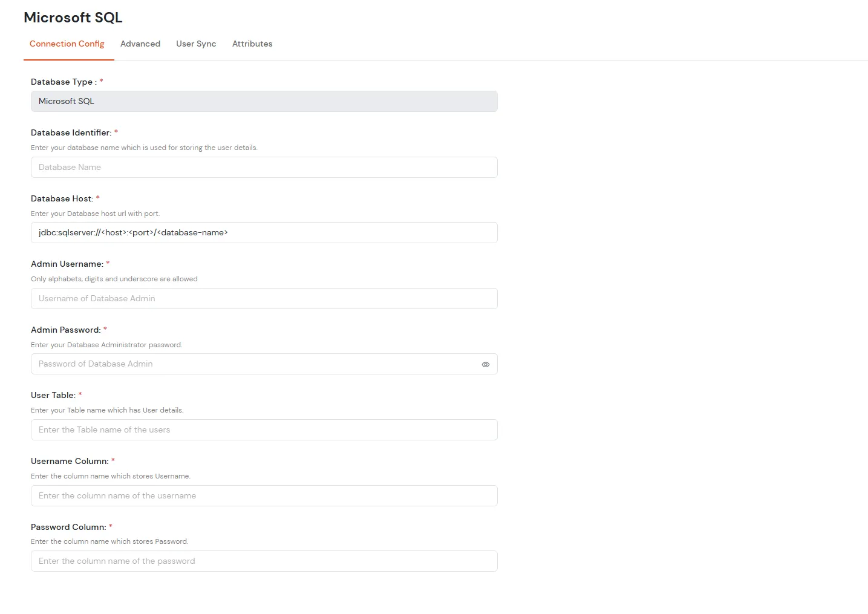Click hint 'Only alphabets, digits and underscore are allowed'

click(114, 279)
